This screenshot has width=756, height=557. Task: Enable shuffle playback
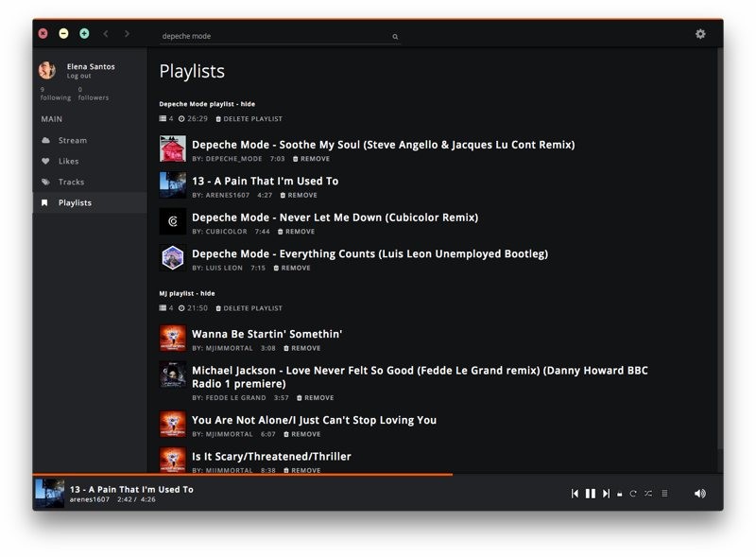point(648,493)
